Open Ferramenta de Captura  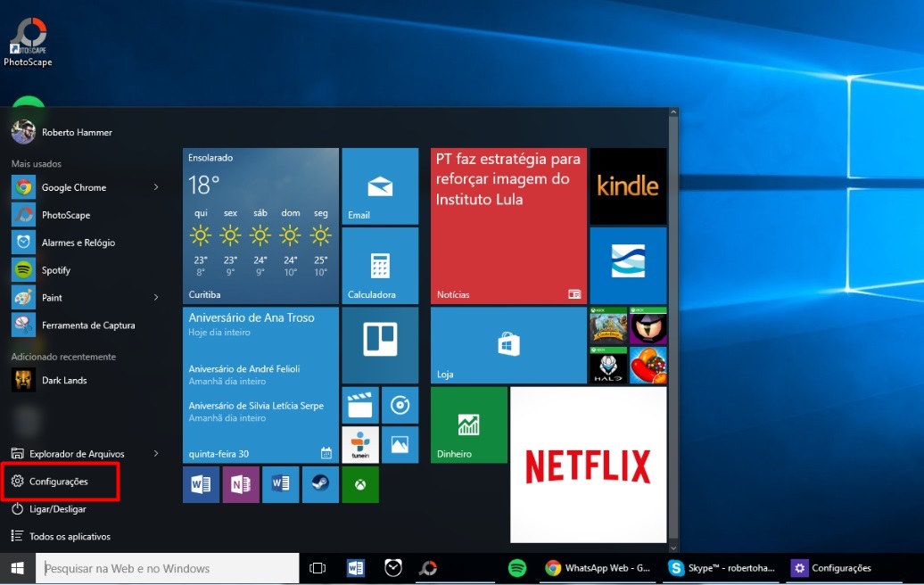(x=86, y=325)
